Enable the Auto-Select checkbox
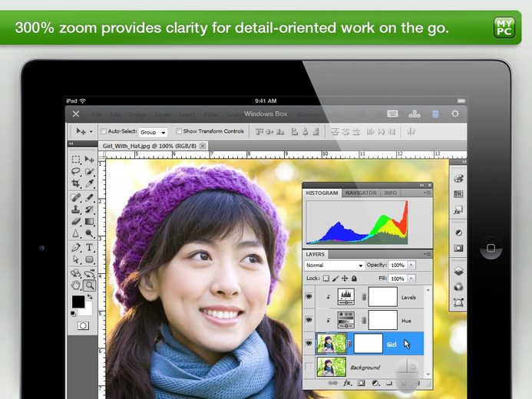Image resolution: width=532 pixels, height=399 pixels. pyautogui.click(x=104, y=131)
